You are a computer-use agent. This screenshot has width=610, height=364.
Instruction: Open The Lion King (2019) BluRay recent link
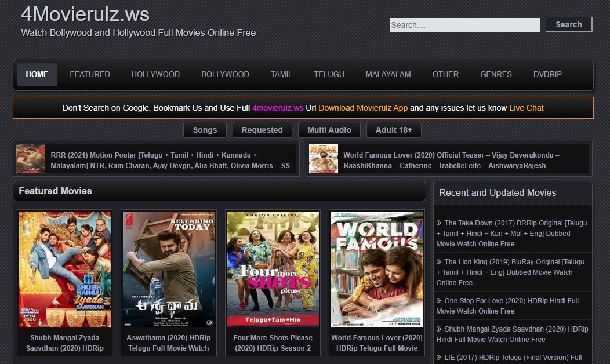(x=510, y=272)
